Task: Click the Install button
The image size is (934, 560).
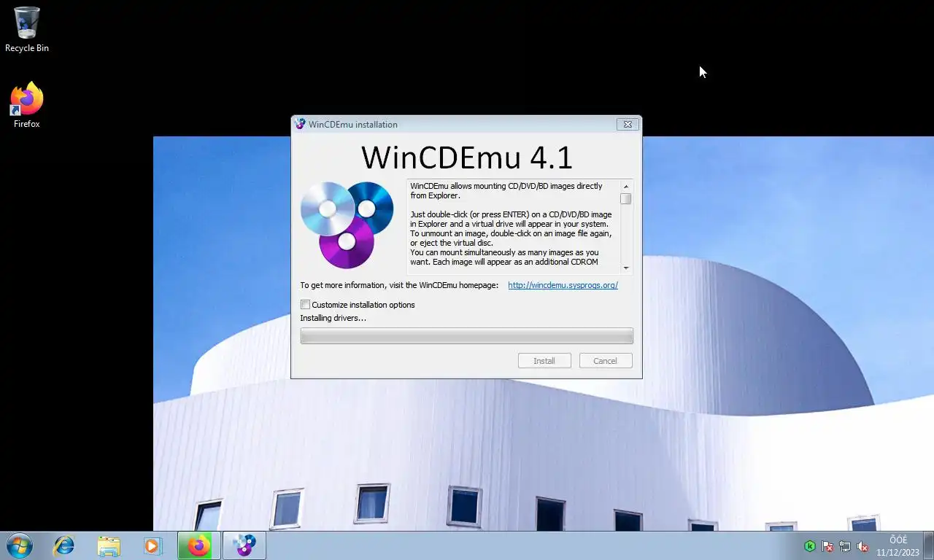Action: tap(544, 361)
